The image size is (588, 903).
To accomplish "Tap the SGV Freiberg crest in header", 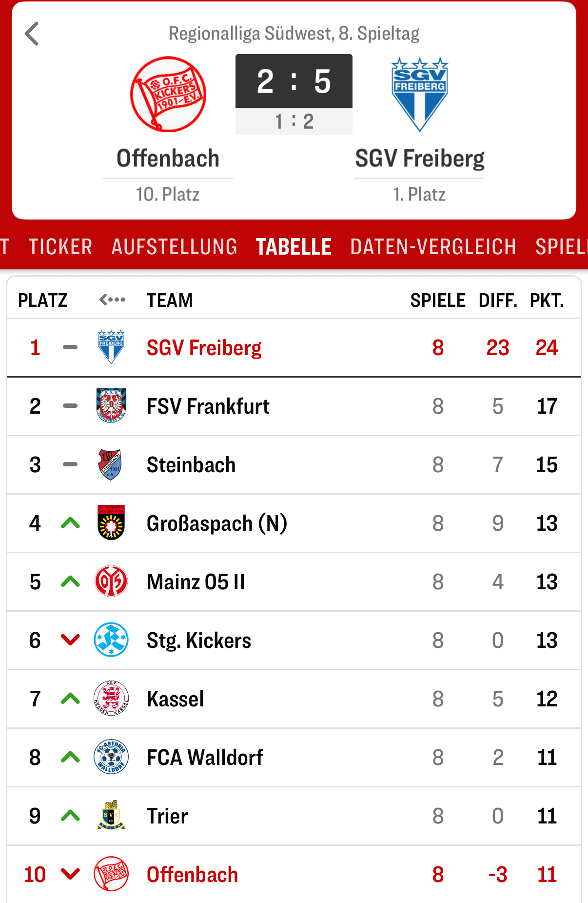I will coord(419,94).
